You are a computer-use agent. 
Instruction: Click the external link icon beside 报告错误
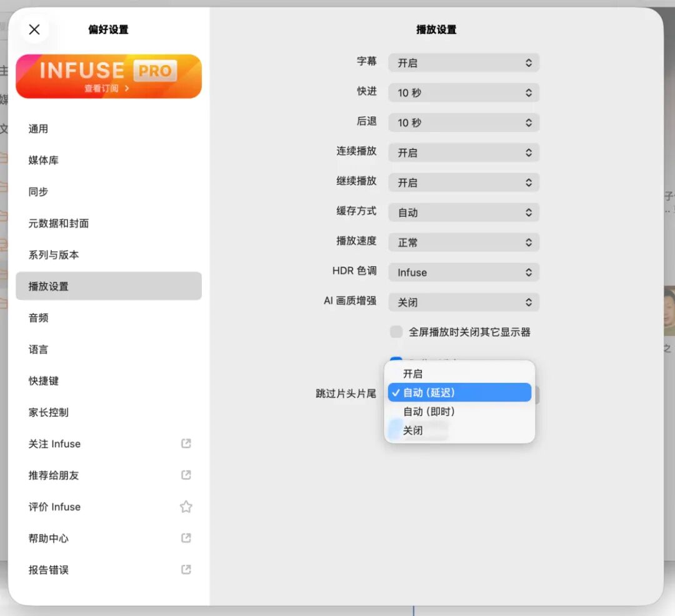(186, 570)
